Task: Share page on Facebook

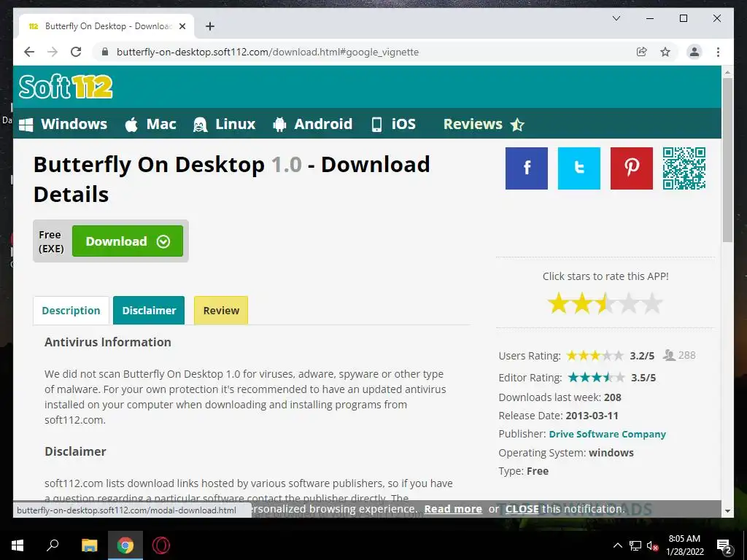Action: 527,168
